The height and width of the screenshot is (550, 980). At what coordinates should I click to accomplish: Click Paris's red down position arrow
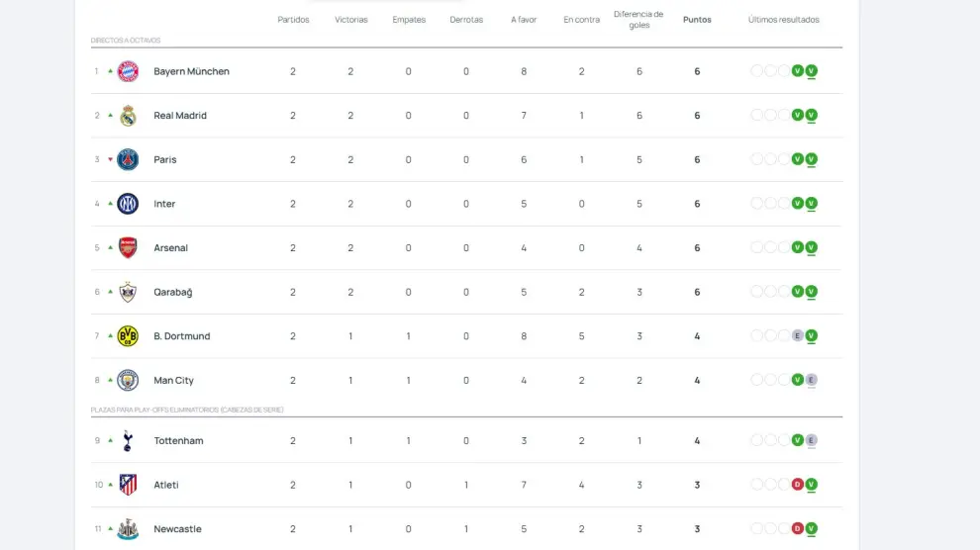click(110, 159)
